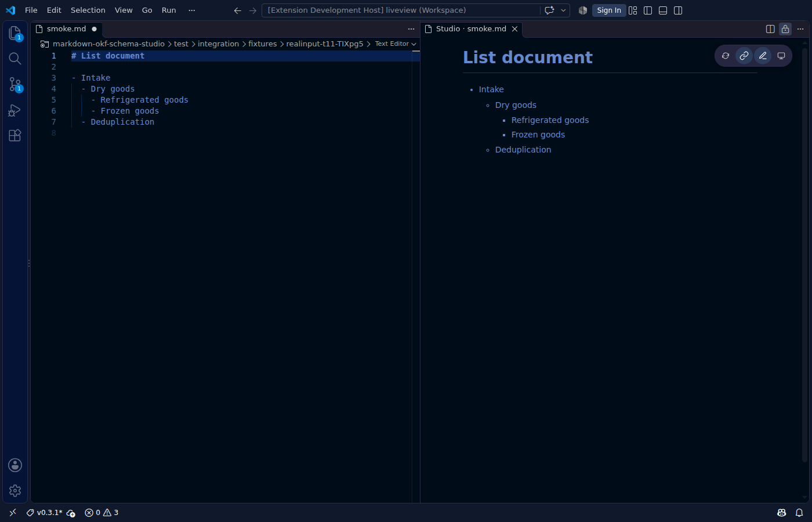Click the pencil edit icon in Studio toolbar

[x=763, y=56]
